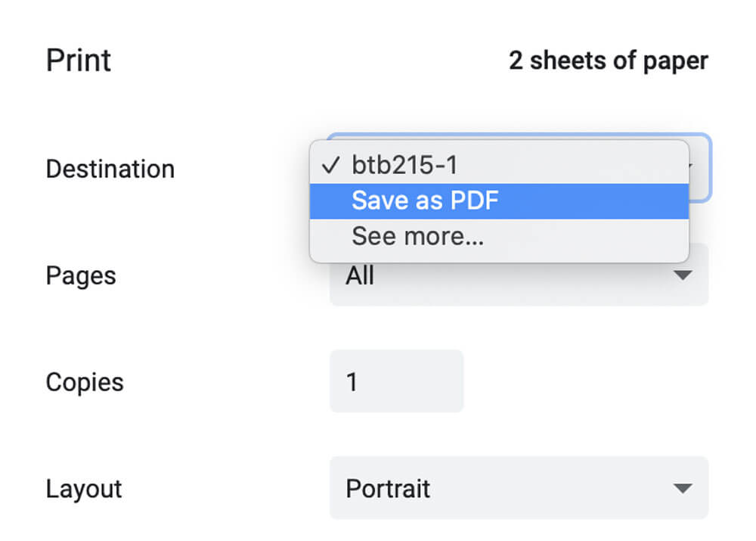Open the Layout dropdown

click(519, 488)
